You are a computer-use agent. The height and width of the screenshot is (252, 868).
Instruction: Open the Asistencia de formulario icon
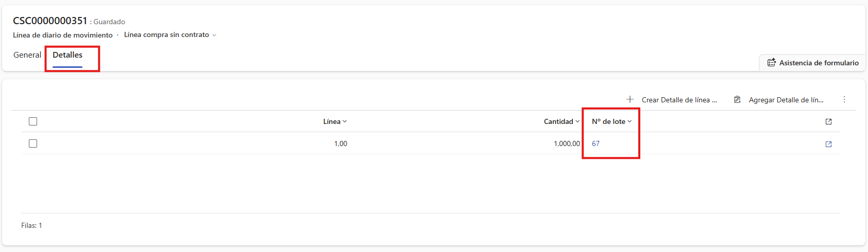(771, 63)
